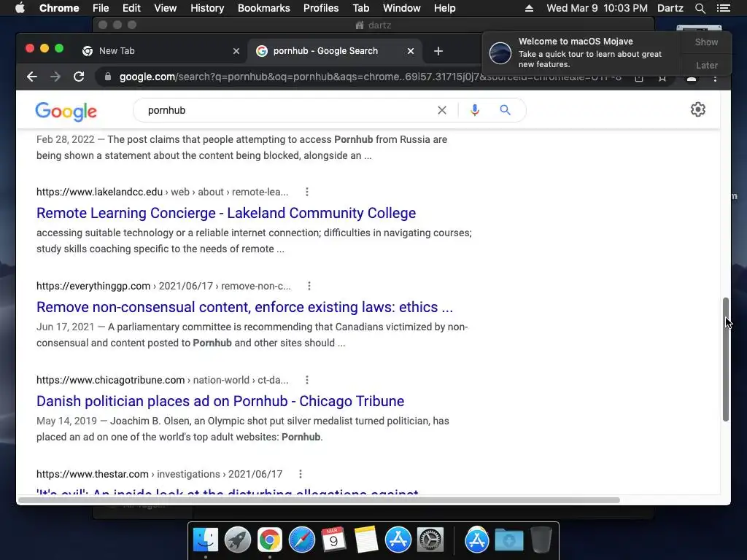747x560 pixels.
Task: Click the menu bar date and time
Action: (x=597, y=8)
